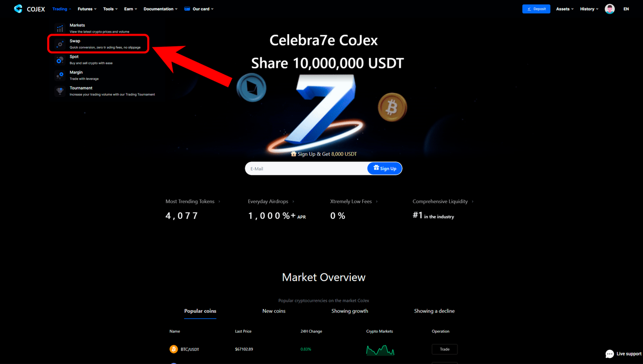Click the card icon beside Our card
643x364 pixels.
(187, 9)
